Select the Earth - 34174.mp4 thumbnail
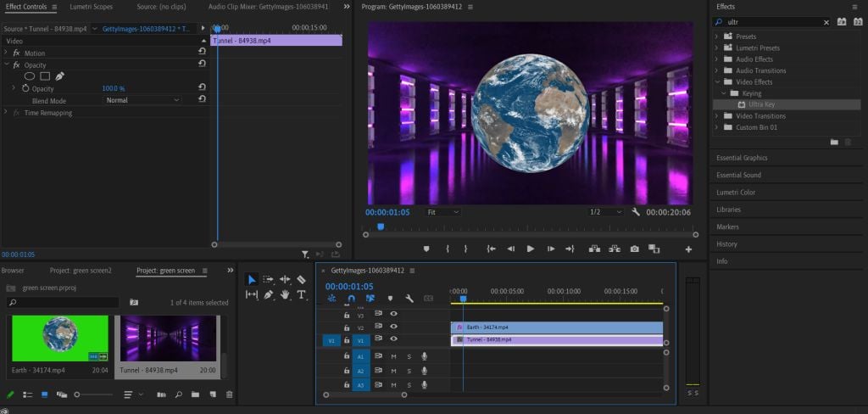Viewport: 868px width, 414px height. tap(58, 338)
